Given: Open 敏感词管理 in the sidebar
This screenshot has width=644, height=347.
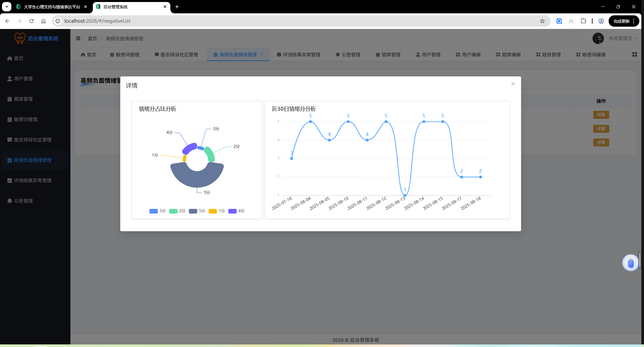Looking at the screenshot, I should (x=35, y=119).
